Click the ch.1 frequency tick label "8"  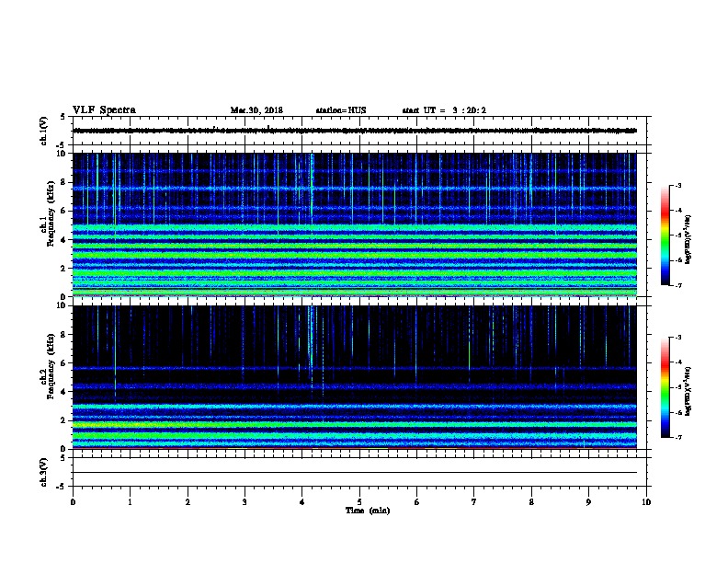pos(63,182)
